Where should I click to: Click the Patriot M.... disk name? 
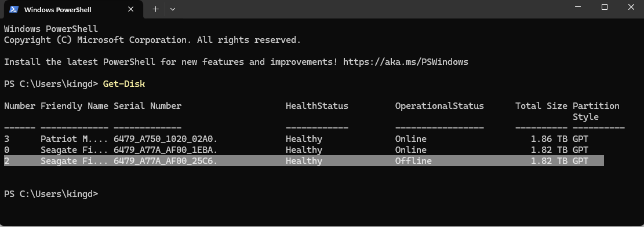tap(74, 139)
